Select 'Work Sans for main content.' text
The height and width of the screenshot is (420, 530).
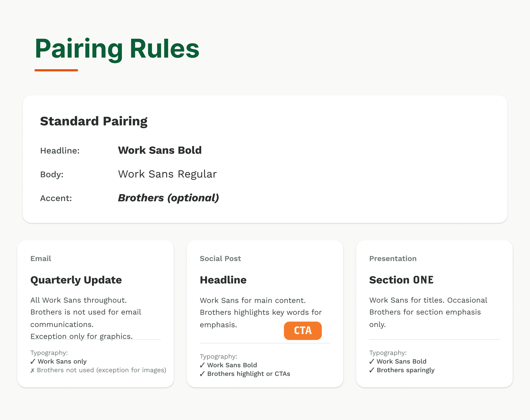click(253, 300)
